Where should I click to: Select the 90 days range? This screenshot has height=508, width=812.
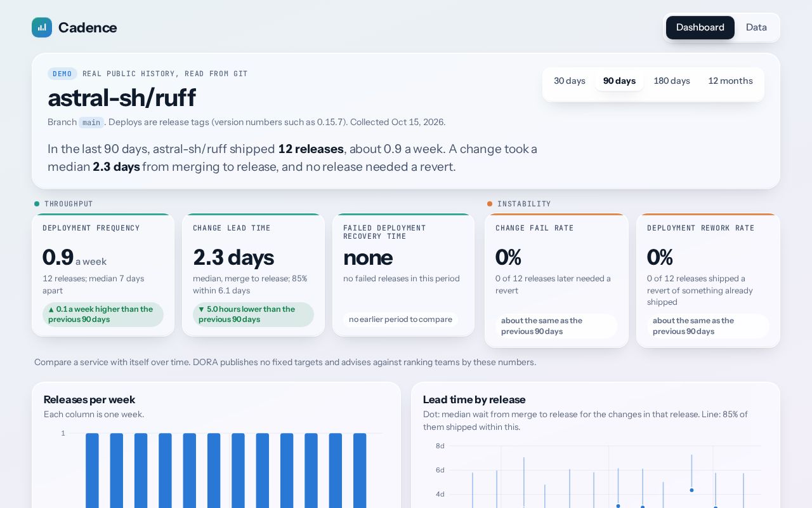619,81
